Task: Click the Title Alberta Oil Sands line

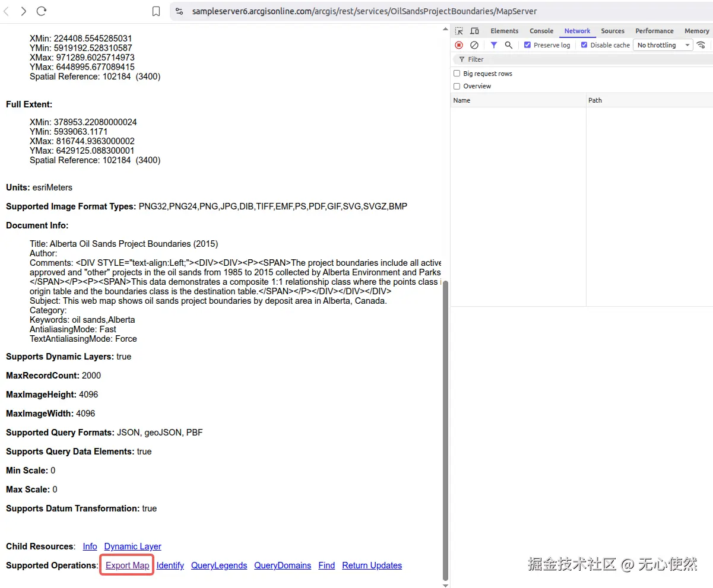Action: 124,244
